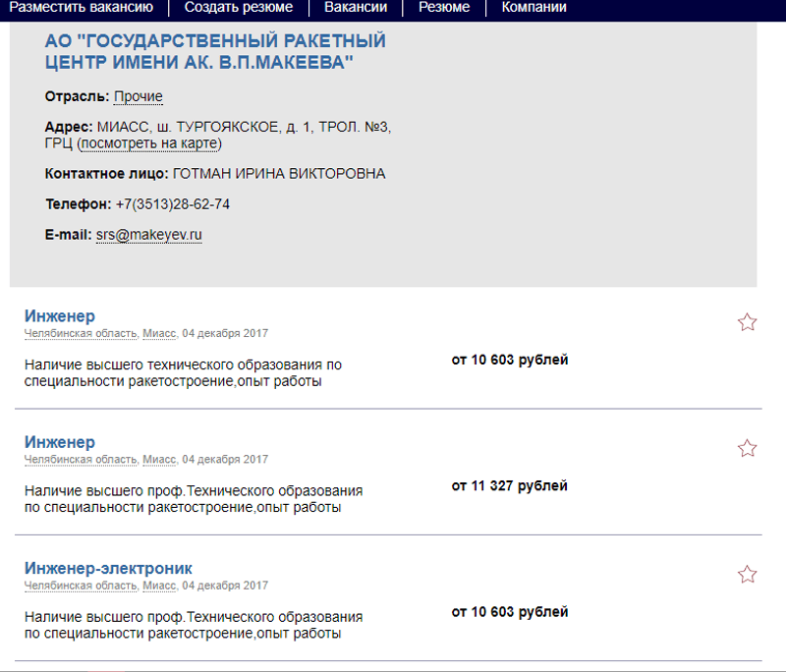Favorite the 10 603 рублей Инженер vacancy star

point(747,322)
